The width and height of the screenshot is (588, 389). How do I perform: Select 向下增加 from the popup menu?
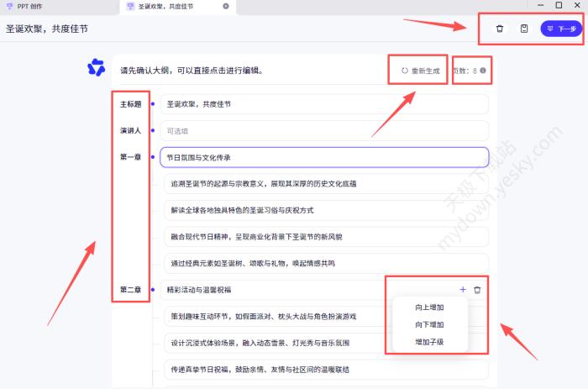[x=429, y=325]
